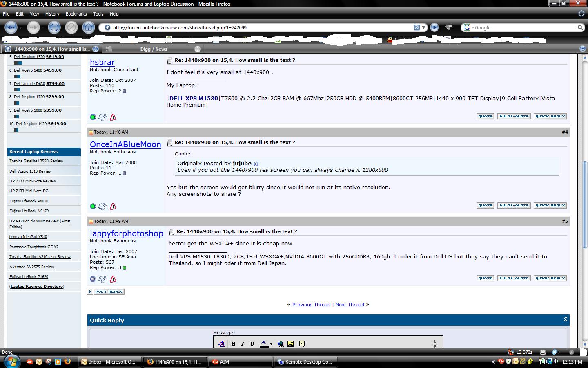The height and width of the screenshot is (368, 588).
Task: Open the browser Home page
Action: point(88,27)
